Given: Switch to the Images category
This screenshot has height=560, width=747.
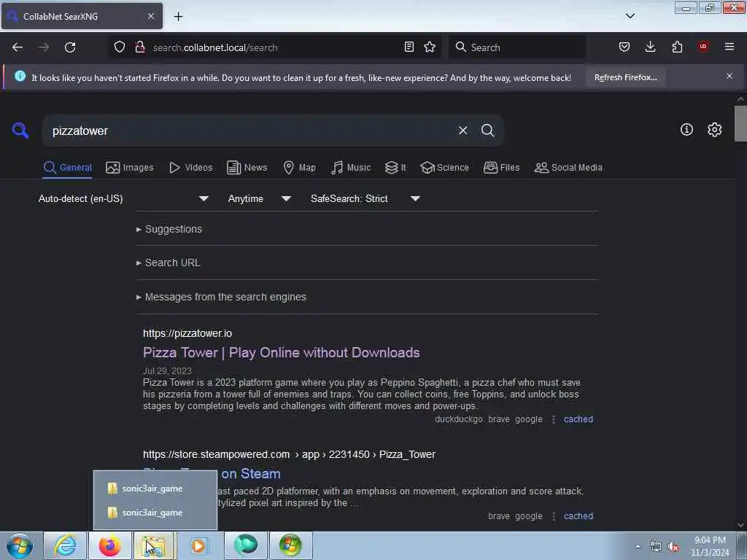Looking at the screenshot, I should [x=130, y=168].
